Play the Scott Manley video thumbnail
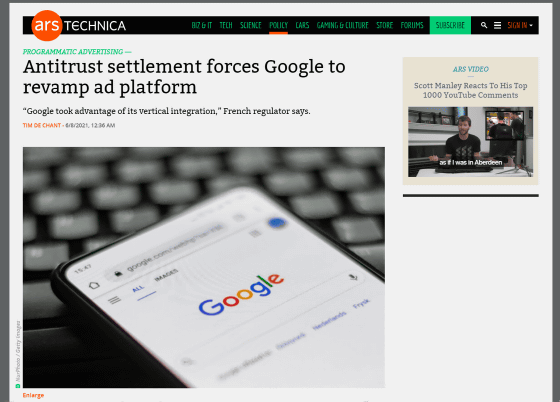 click(x=470, y=142)
